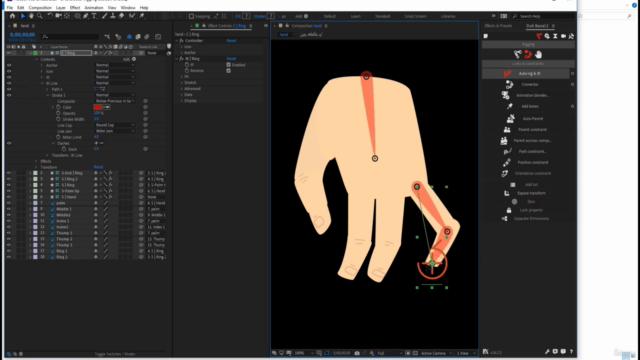Open Duik help question mark icon

[x=571, y=351]
